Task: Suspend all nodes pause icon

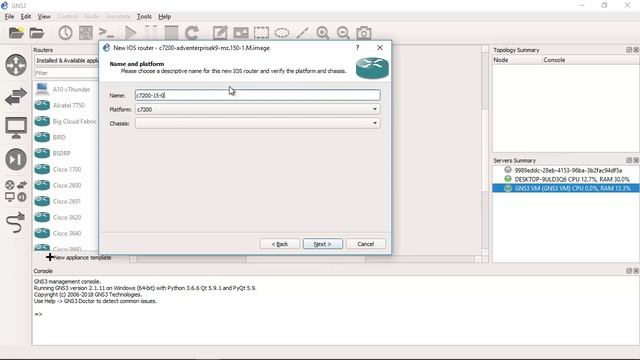Action: pyautogui.click(x=151, y=33)
